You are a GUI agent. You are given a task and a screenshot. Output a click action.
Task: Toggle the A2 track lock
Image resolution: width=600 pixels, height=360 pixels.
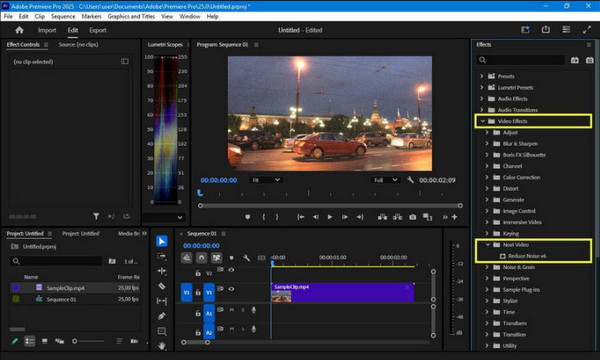coord(198,332)
